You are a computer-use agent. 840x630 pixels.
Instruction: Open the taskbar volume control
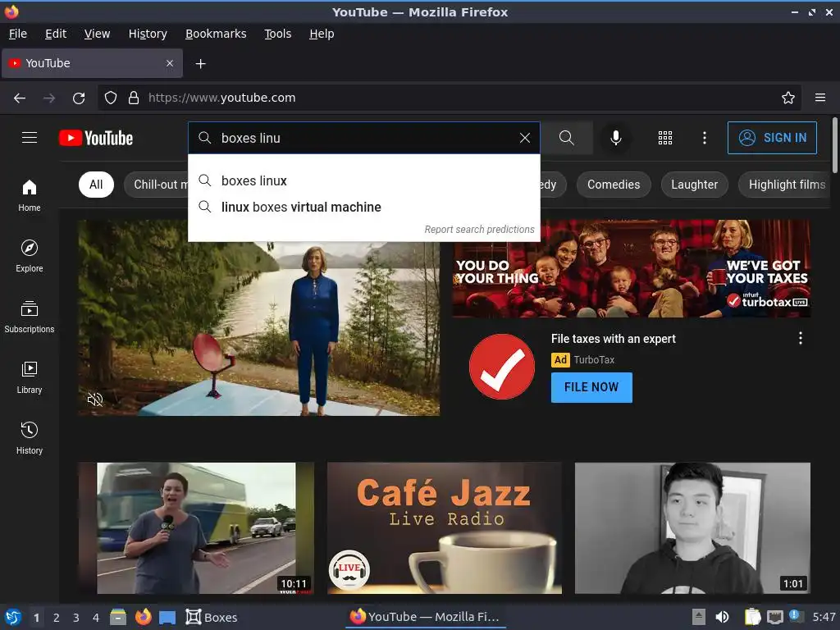(x=722, y=617)
